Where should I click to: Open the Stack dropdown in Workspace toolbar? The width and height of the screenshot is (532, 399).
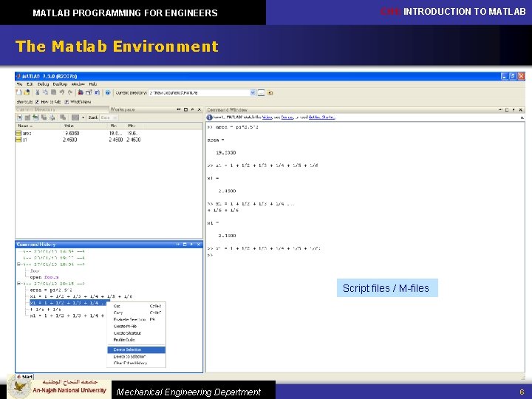[x=109, y=117]
